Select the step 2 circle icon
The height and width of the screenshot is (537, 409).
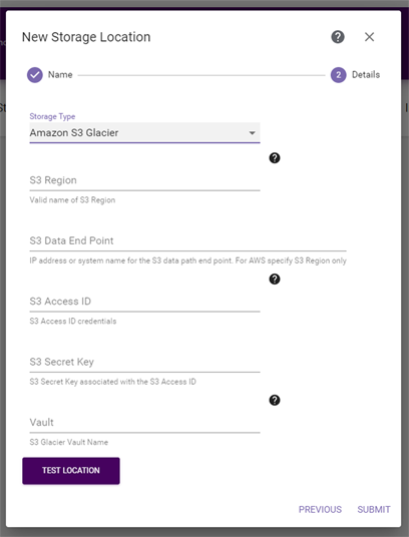(x=338, y=75)
